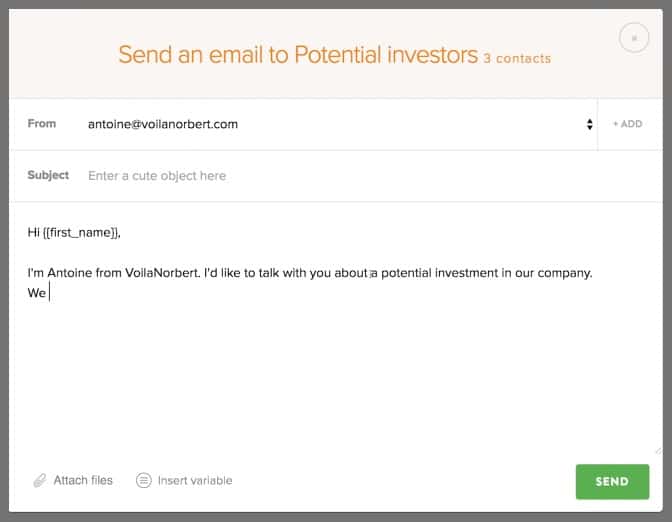The height and width of the screenshot is (522, 672).
Task: Click the + ADD sender button
Action: click(x=628, y=125)
